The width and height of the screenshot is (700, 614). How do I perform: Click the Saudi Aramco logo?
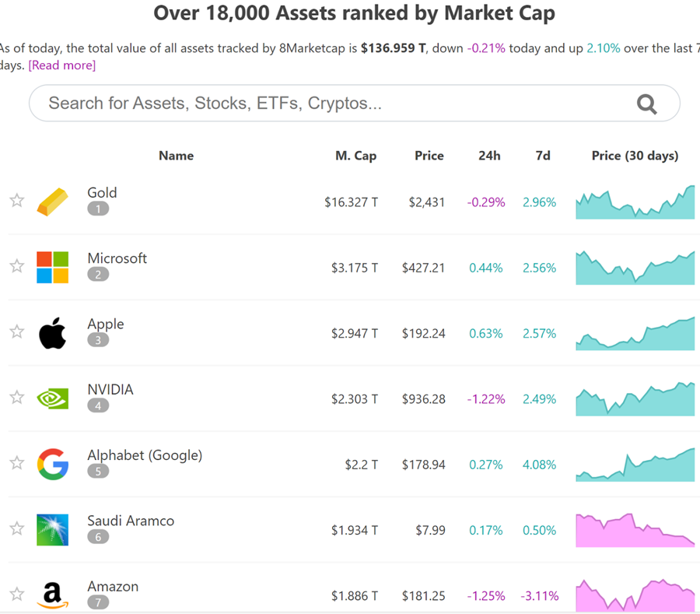pos(52,530)
